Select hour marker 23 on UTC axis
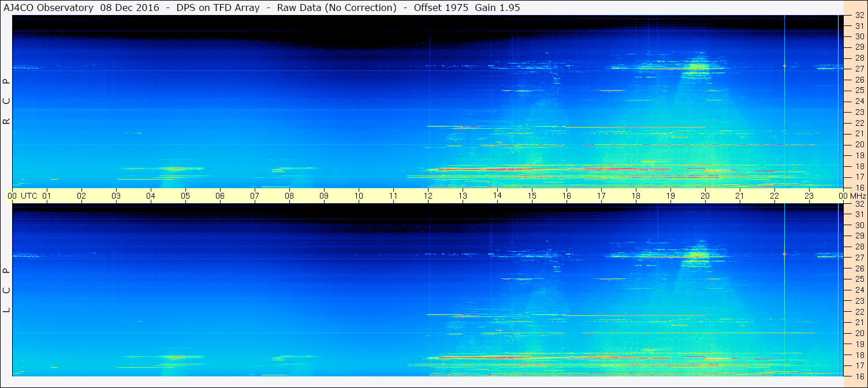The image size is (868, 388). coord(809,196)
